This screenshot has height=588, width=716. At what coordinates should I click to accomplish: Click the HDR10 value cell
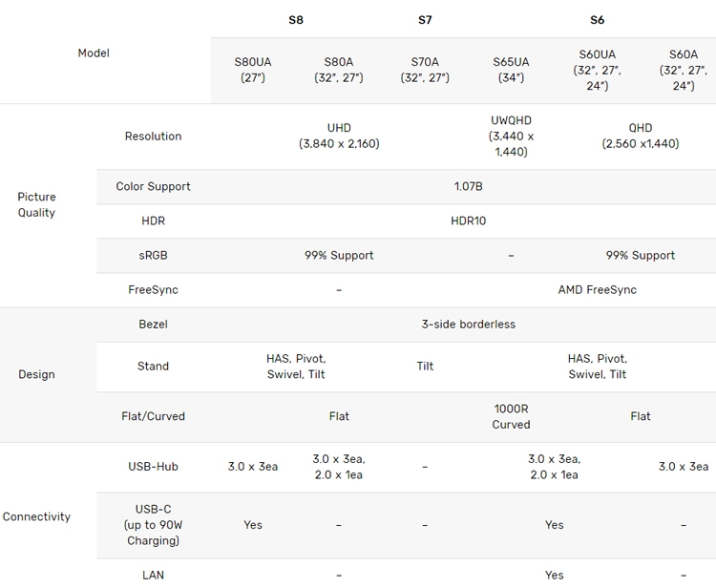tap(468, 220)
